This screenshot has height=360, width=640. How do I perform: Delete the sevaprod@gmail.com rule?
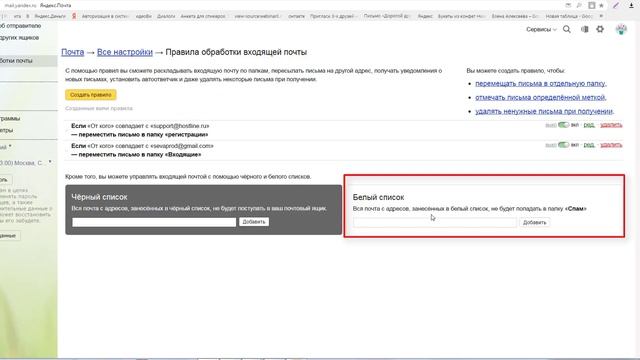click(611, 145)
